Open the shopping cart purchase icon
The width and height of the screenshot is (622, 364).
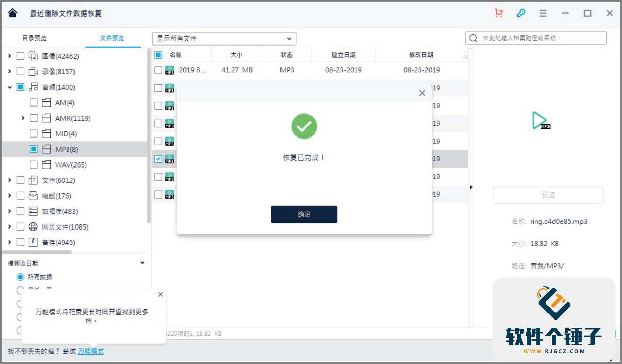[499, 13]
